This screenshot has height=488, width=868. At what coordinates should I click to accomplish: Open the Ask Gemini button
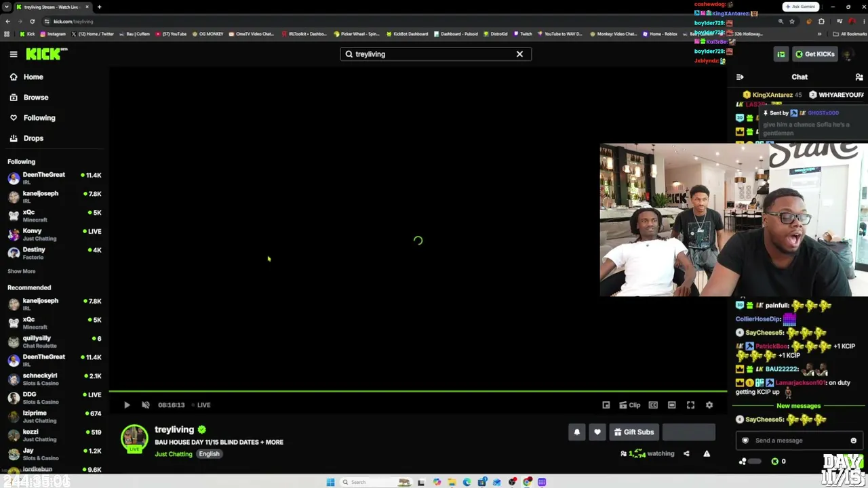click(800, 7)
